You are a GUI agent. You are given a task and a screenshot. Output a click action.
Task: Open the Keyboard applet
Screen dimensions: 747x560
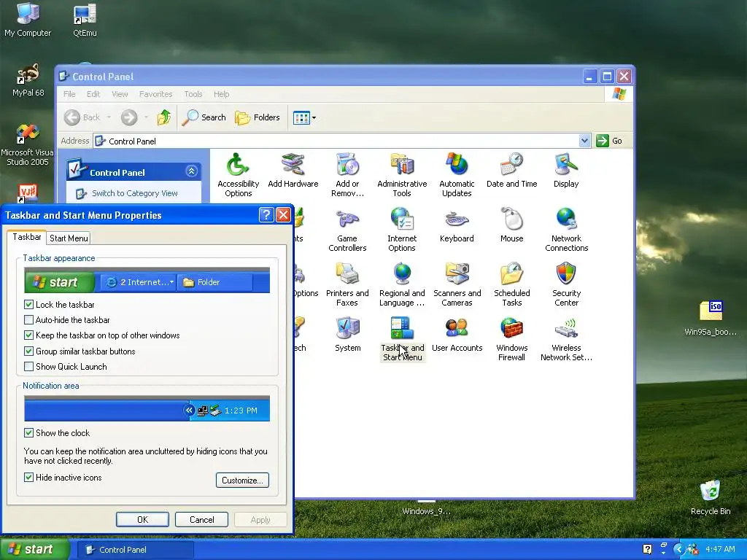click(x=457, y=225)
